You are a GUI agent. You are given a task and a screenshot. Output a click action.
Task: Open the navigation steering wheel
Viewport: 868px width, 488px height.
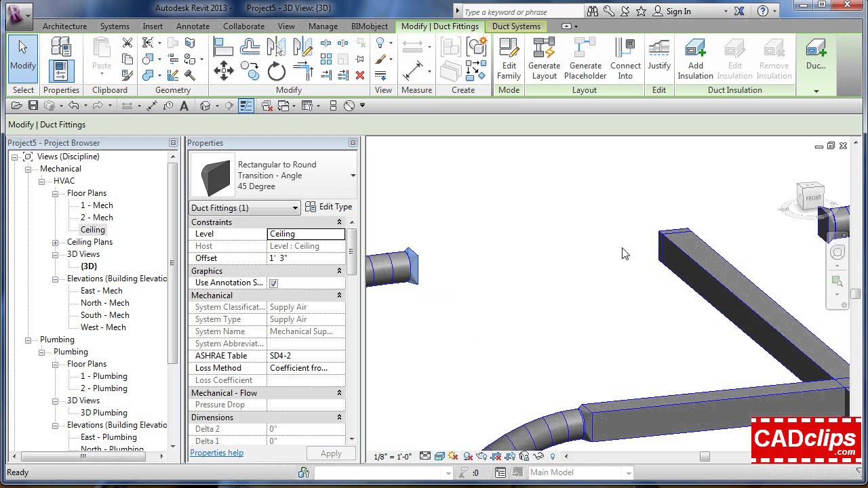click(x=837, y=253)
